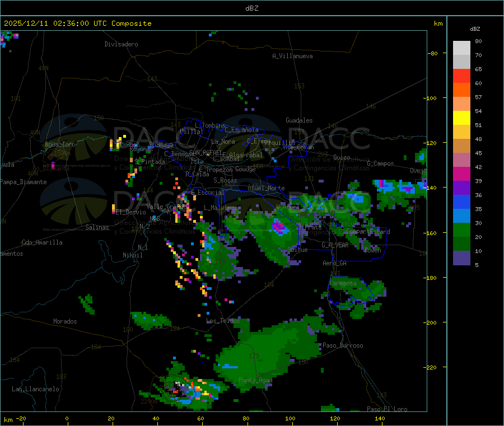Click the Bowen location label
This screenshot has width=504, height=426.
pyautogui.click(x=372, y=250)
